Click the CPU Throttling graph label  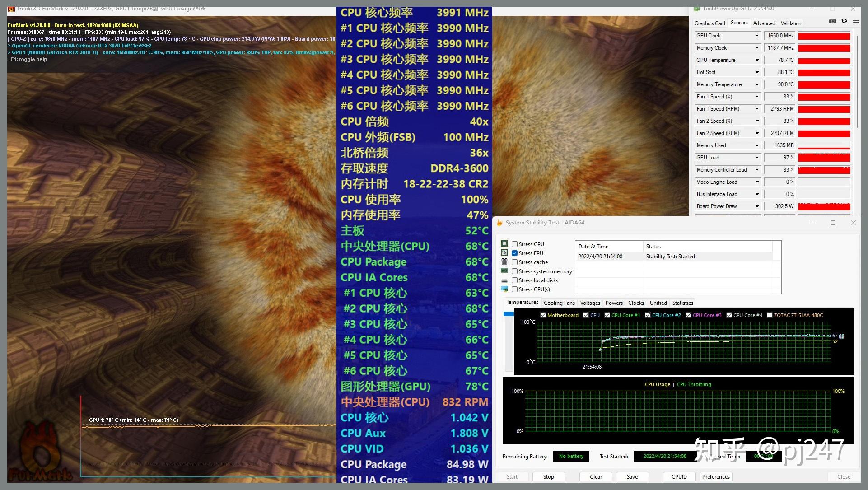694,385
